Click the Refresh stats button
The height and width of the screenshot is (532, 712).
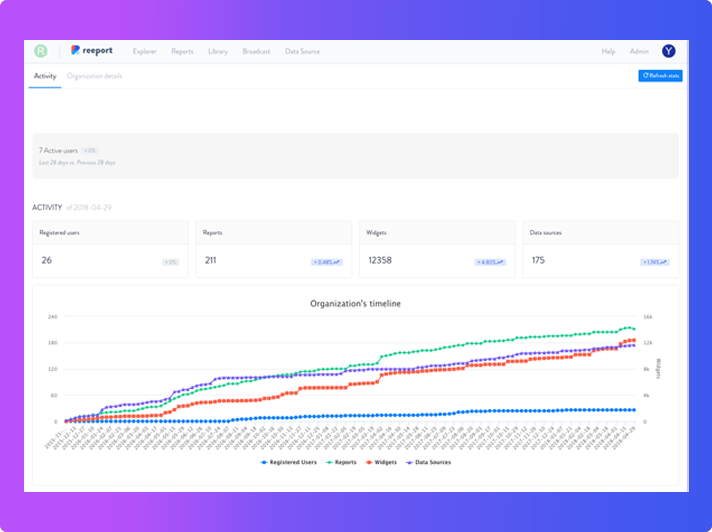(x=660, y=76)
